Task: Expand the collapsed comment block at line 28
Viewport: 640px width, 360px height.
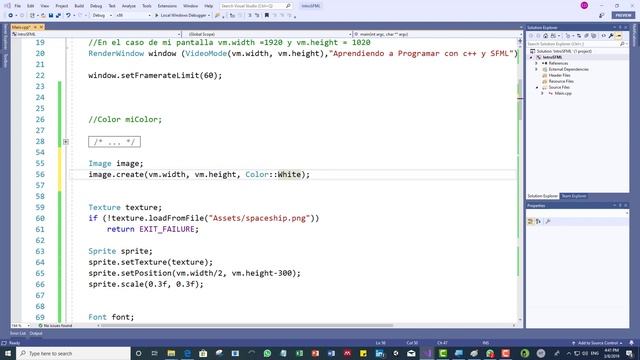Action: click(x=66, y=142)
